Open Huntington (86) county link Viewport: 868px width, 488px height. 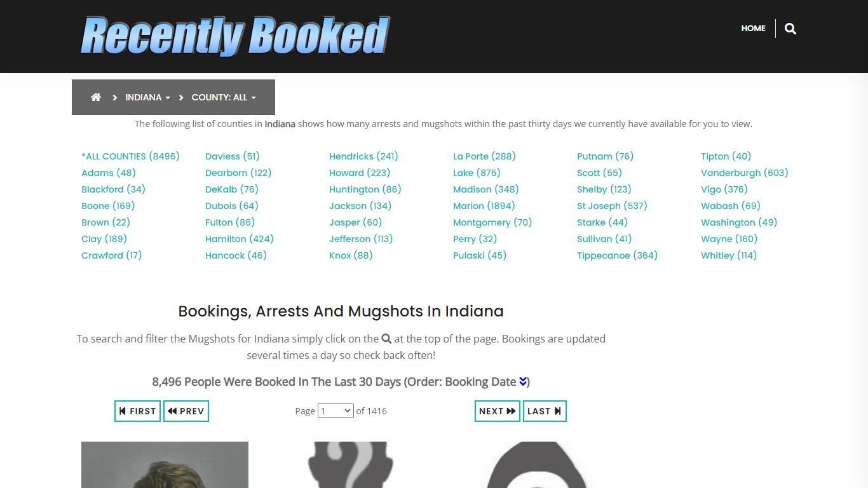(x=365, y=189)
